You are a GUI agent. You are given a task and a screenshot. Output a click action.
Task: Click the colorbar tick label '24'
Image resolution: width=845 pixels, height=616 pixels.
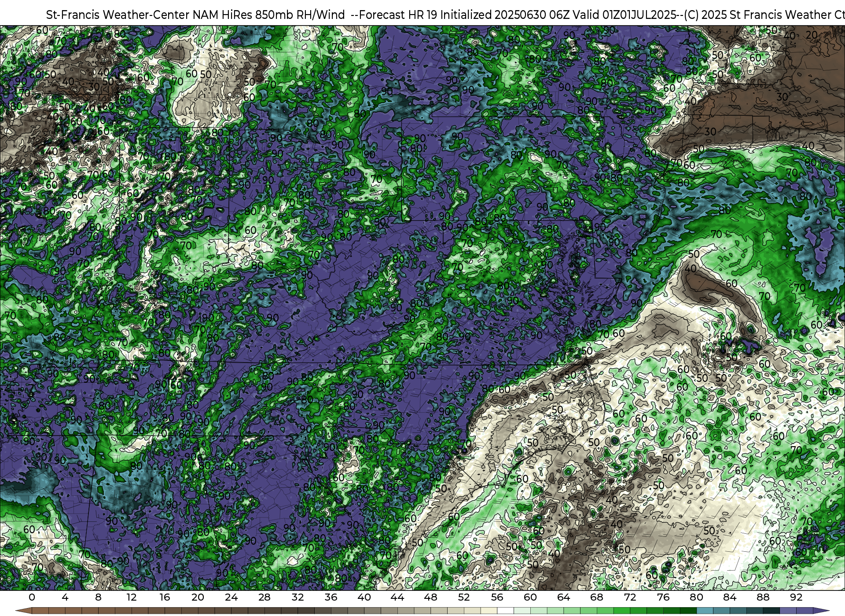(231, 597)
